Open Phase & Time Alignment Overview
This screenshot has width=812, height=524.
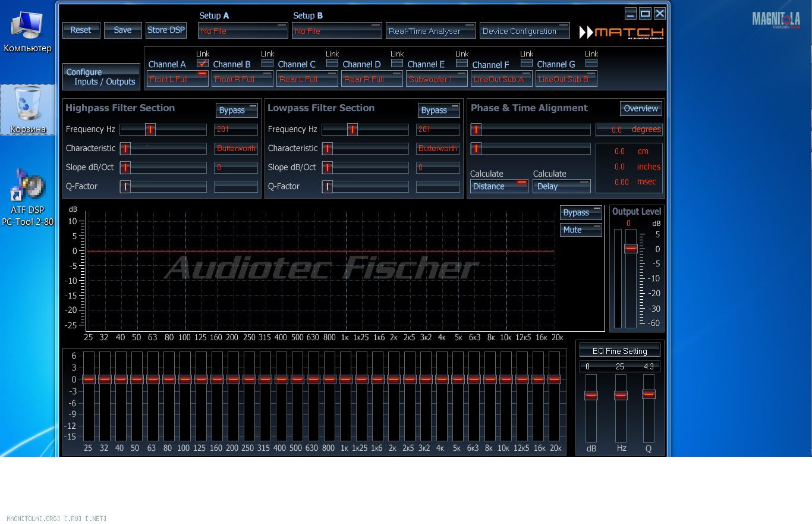[x=641, y=108]
